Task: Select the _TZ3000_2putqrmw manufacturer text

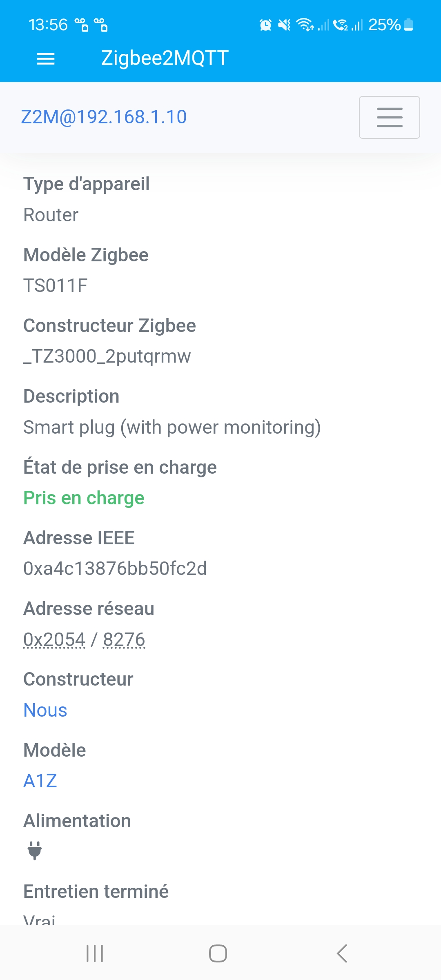Action: coord(107,356)
